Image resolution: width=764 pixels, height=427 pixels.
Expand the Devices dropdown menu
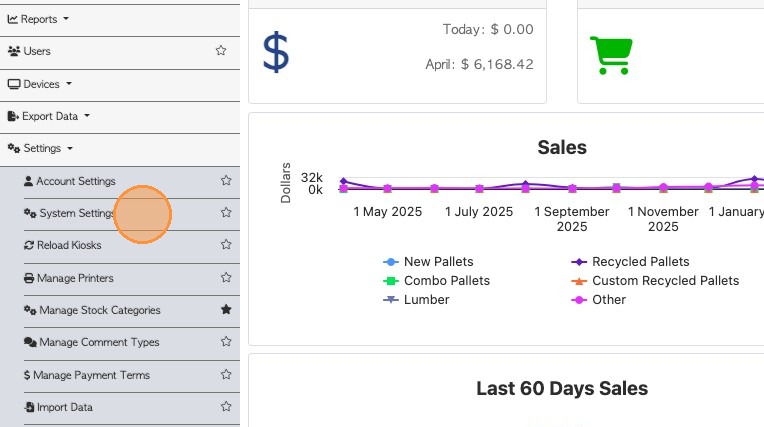(x=41, y=84)
